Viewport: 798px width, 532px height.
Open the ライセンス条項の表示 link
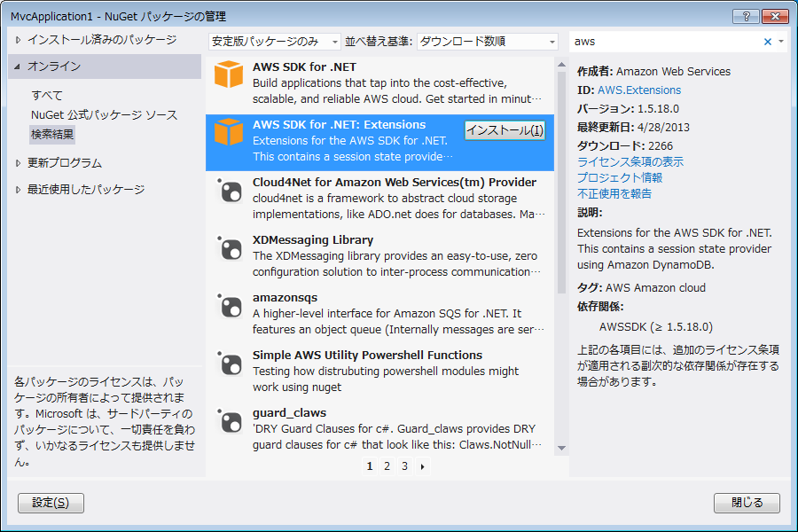point(630,161)
